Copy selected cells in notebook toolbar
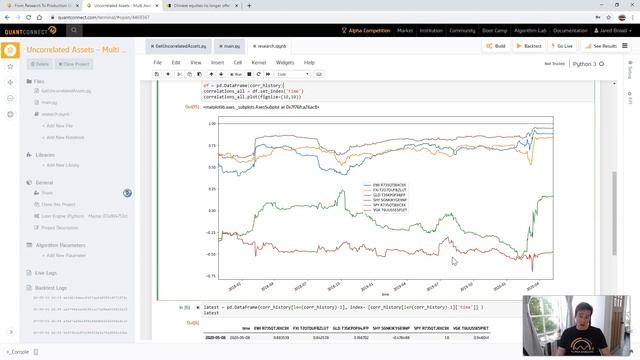The image size is (640, 360). coord(189,74)
